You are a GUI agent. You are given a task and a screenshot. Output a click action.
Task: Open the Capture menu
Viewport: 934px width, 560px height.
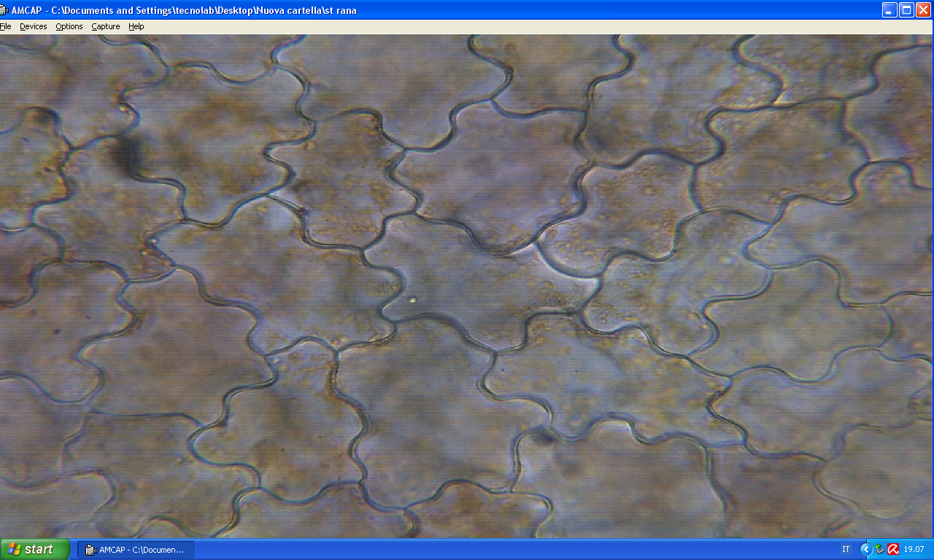[x=106, y=26]
